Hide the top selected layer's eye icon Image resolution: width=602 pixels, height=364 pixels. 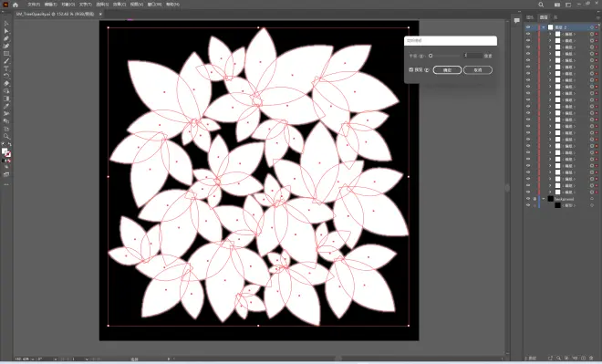click(528, 27)
